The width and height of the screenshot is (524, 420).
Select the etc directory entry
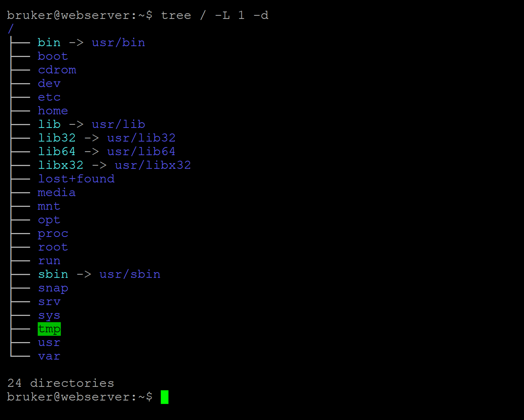[49, 97]
